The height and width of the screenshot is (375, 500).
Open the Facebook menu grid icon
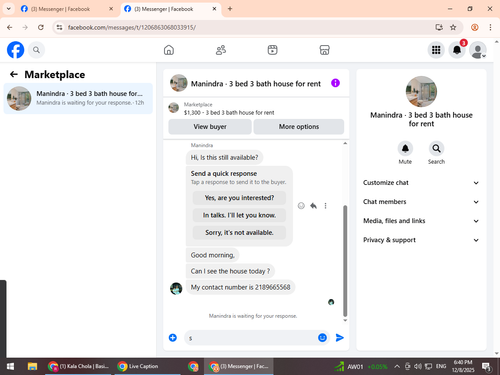[436, 50]
